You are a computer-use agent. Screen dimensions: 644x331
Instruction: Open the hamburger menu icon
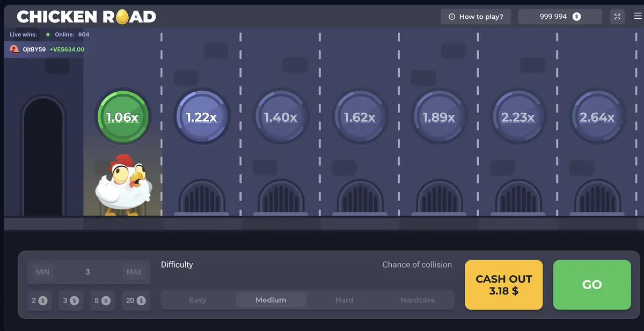click(x=638, y=17)
